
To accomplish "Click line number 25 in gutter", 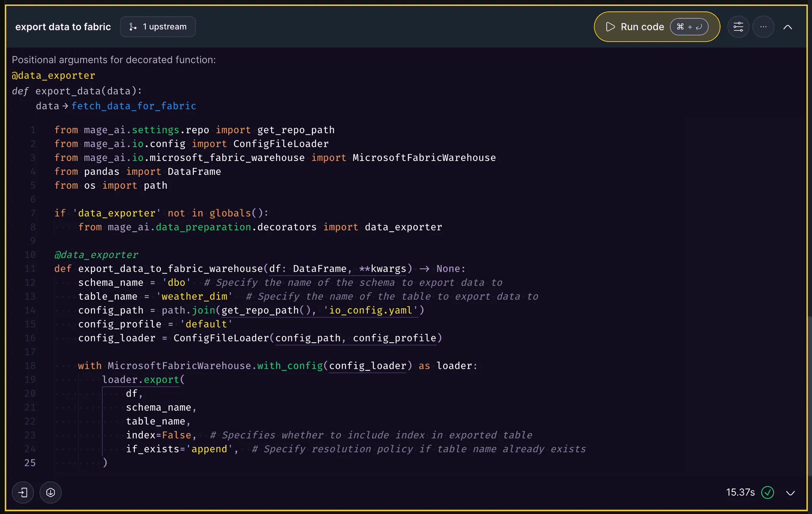I will [x=30, y=463].
